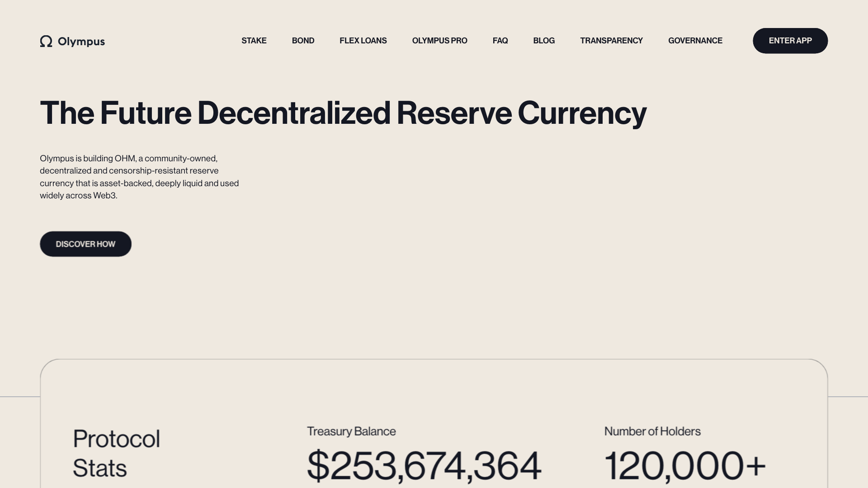Navigate to Governance in the header
The image size is (868, 488).
695,41
